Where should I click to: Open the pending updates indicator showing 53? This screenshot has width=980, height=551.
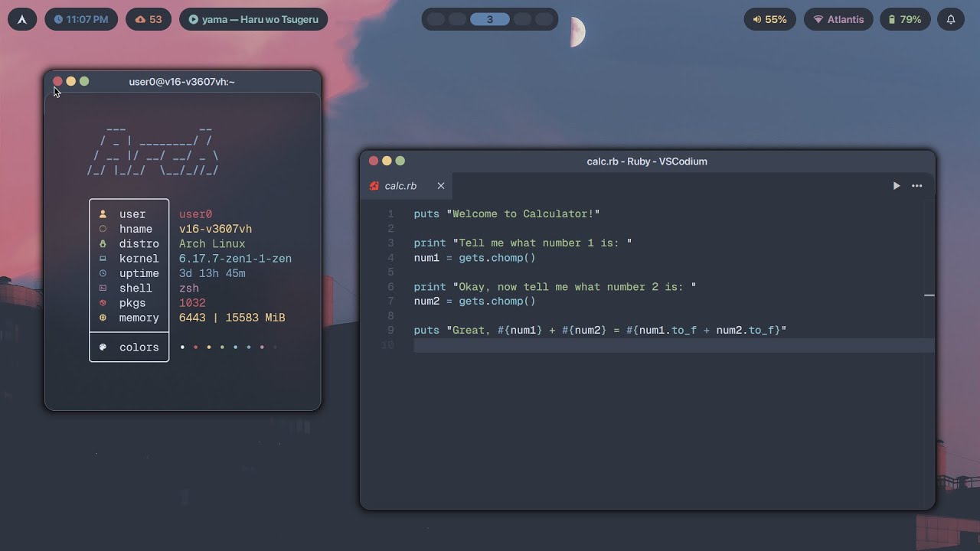[x=149, y=19]
